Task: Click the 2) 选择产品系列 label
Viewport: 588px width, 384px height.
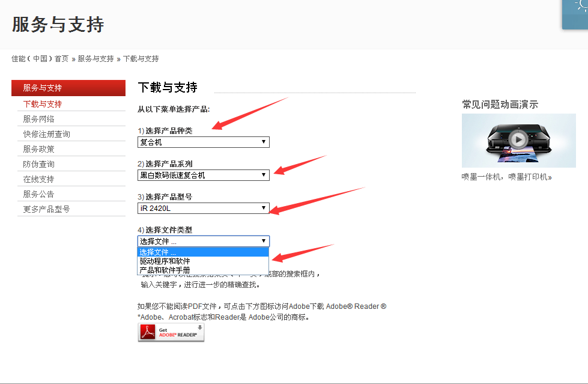Action: [165, 163]
